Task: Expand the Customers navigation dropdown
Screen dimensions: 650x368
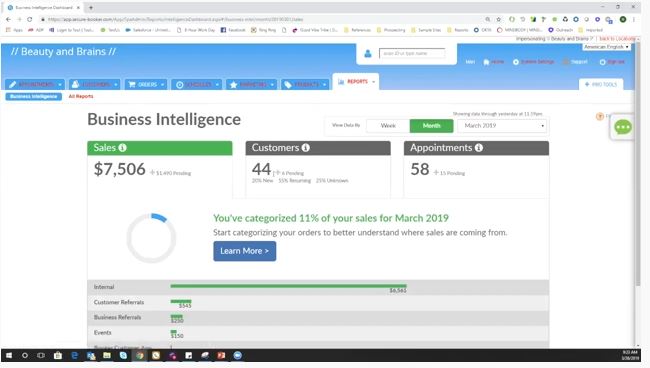Action: click(115, 85)
